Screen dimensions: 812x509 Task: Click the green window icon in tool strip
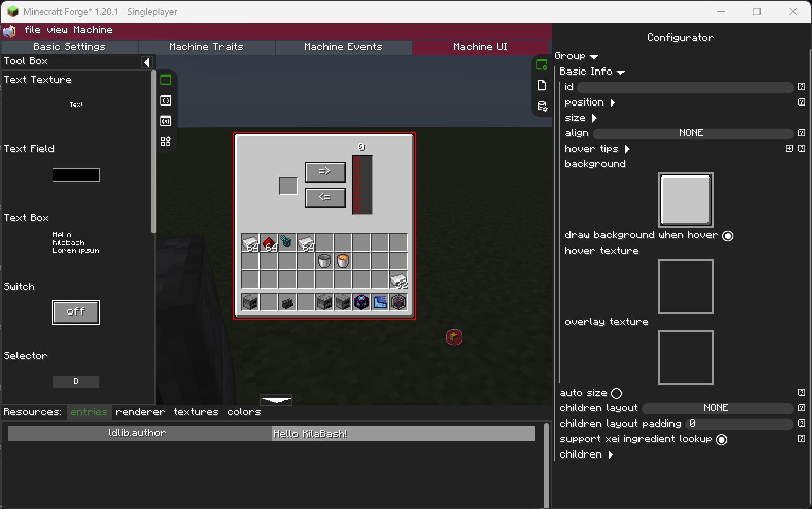point(166,80)
